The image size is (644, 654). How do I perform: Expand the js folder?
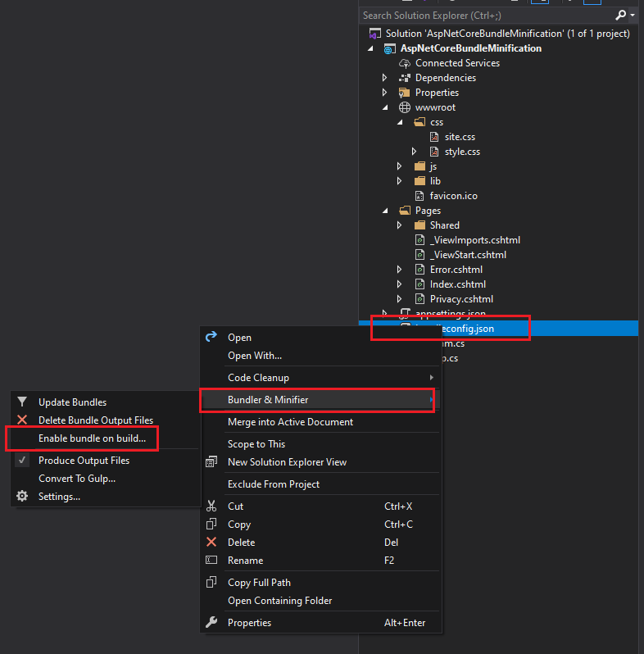399,166
